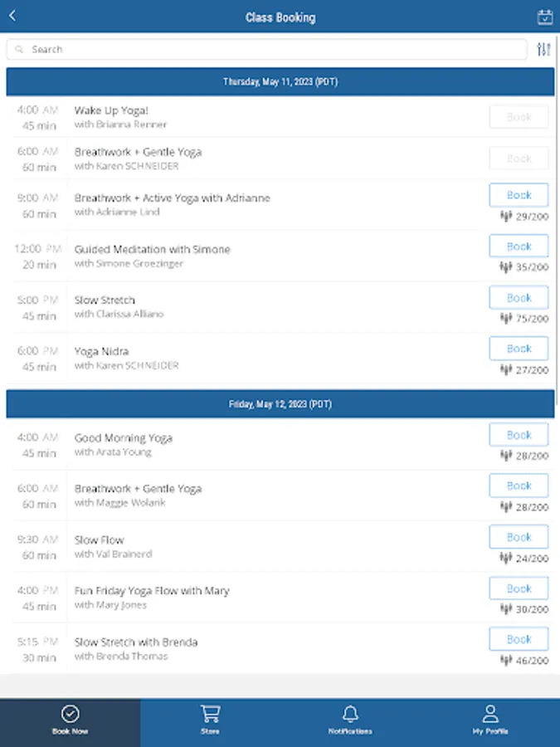Book the Yoga Nidra class
Screen dimensions: 560x747
click(x=519, y=349)
